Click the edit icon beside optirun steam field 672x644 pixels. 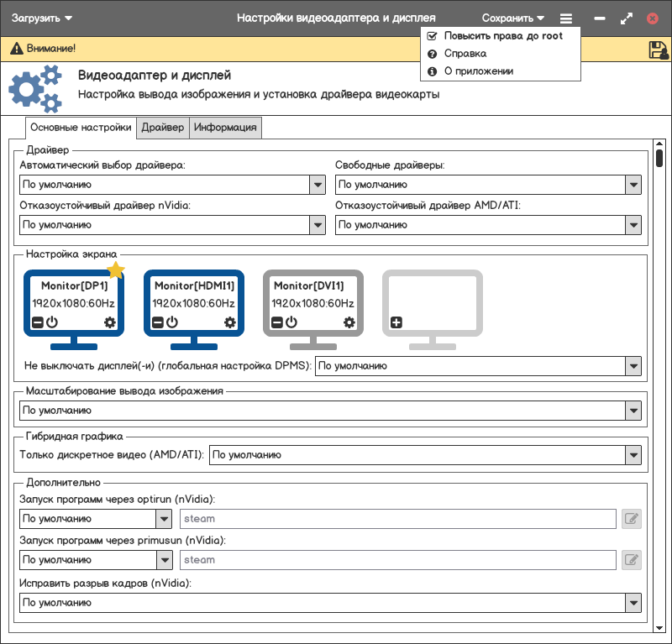[x=632, y=519]
